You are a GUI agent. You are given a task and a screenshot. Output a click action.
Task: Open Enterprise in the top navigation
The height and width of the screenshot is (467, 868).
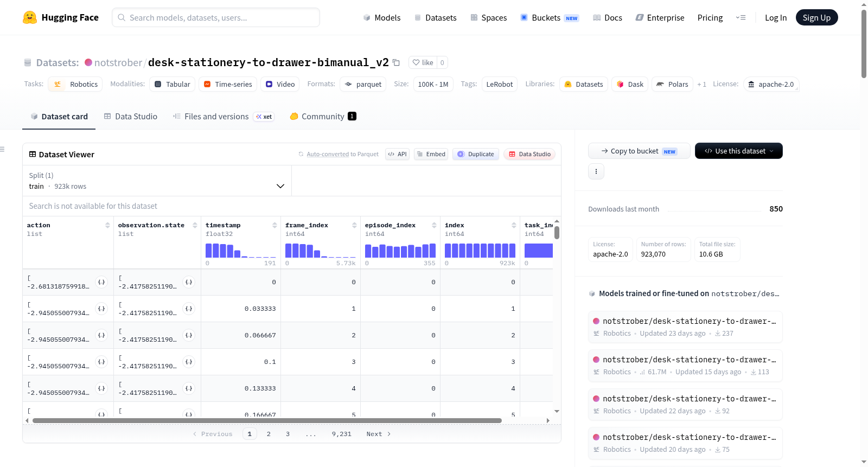pos(660,17)
